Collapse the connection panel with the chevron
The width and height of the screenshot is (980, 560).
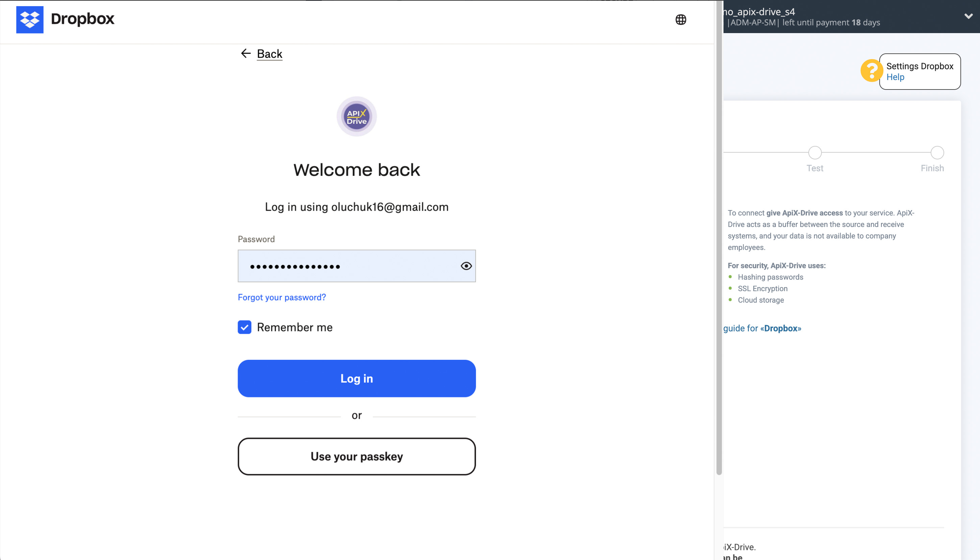(x=968, y=16)
